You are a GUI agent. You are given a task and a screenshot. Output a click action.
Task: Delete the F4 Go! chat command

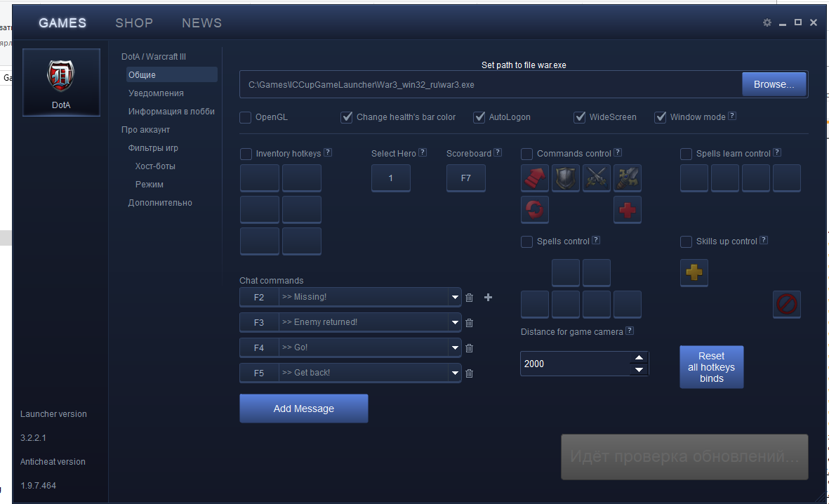[469, 348]
